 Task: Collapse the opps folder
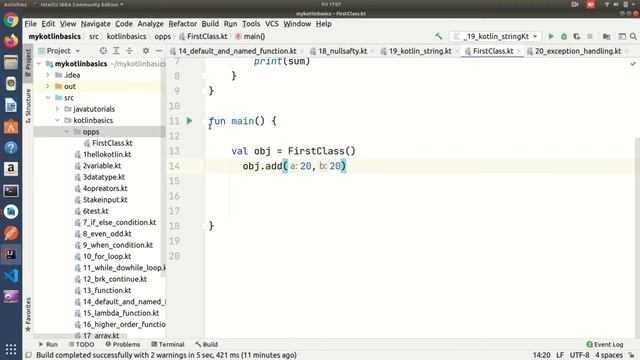pos(67,132)
